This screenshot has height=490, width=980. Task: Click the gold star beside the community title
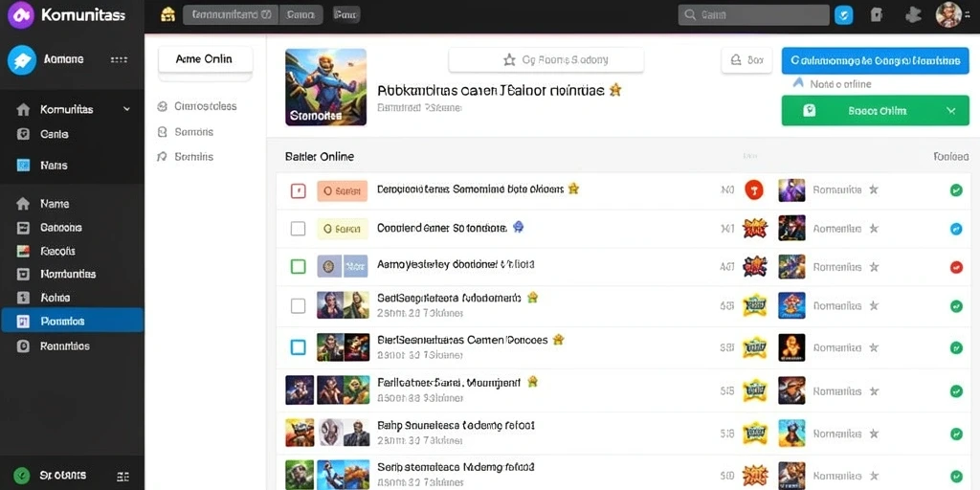[x=615, y=90]
